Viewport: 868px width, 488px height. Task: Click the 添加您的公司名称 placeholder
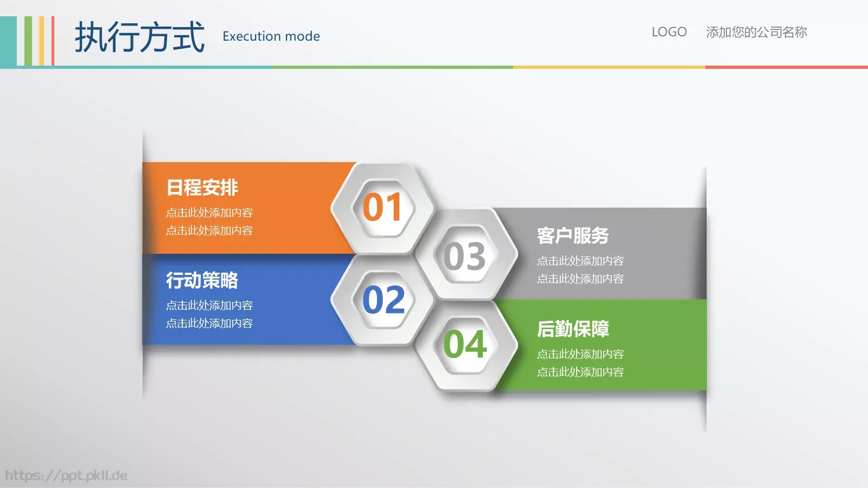756,32
